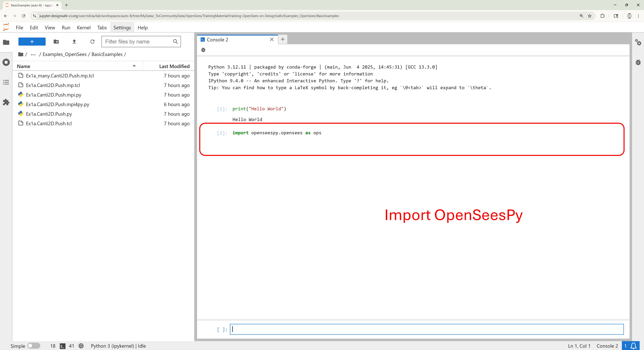Click the blue New Launcher plus button
Viewport: 644px width, 350px height.
[32, 41]
